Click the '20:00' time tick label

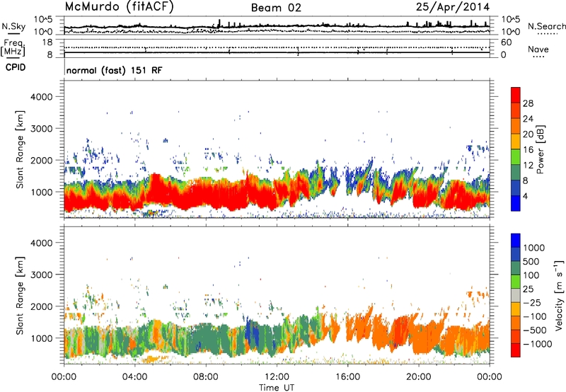419,377
